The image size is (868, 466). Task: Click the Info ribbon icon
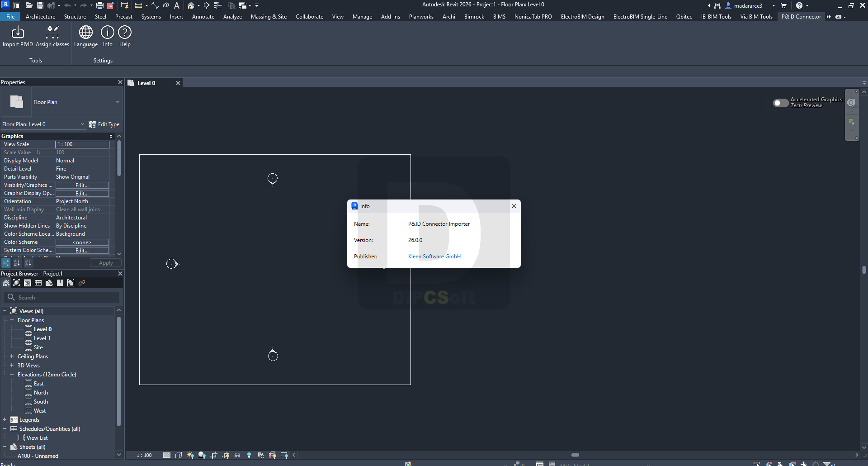108,36
